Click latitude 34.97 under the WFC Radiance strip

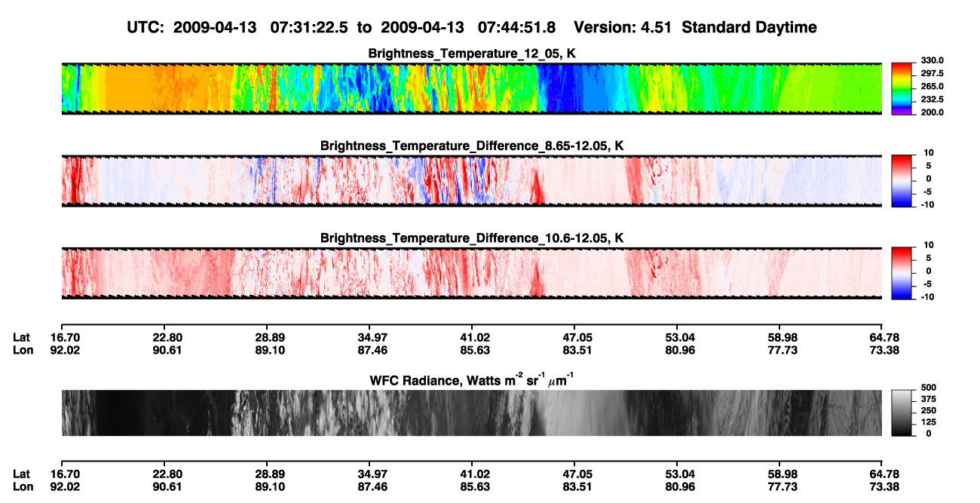[x=369, y=474]
